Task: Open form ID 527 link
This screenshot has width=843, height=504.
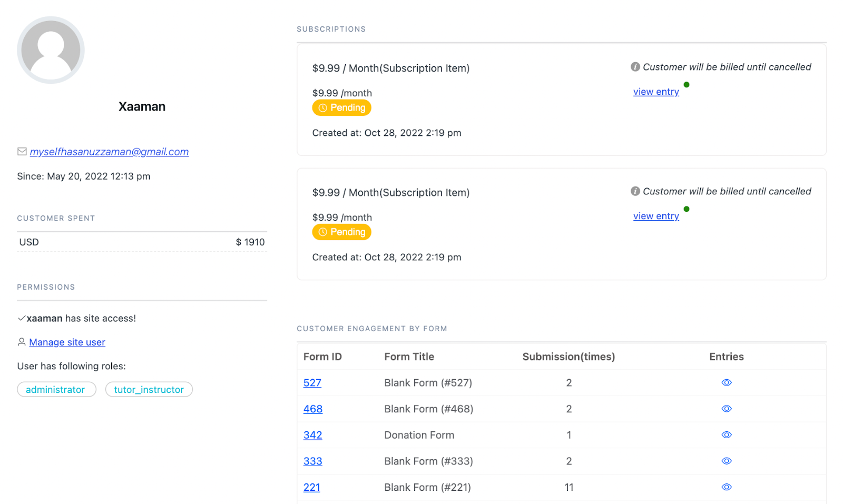Action: [x=312, y=383]
